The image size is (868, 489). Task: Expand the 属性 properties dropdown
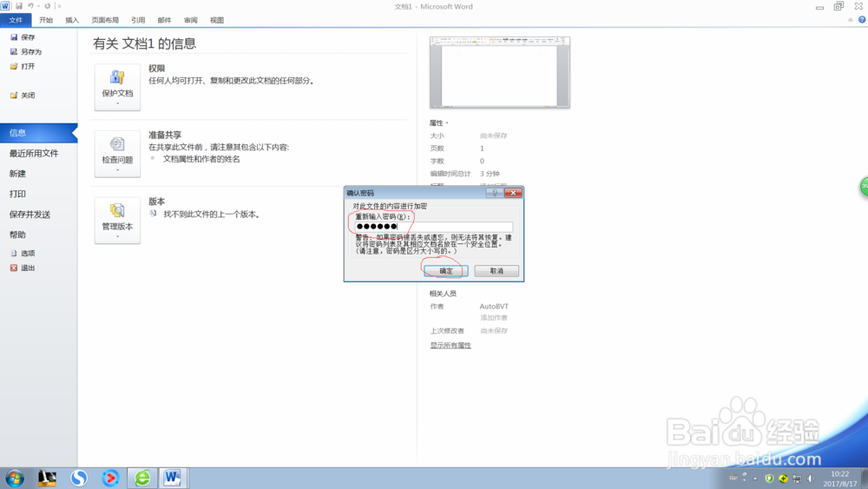click(439, 123)
